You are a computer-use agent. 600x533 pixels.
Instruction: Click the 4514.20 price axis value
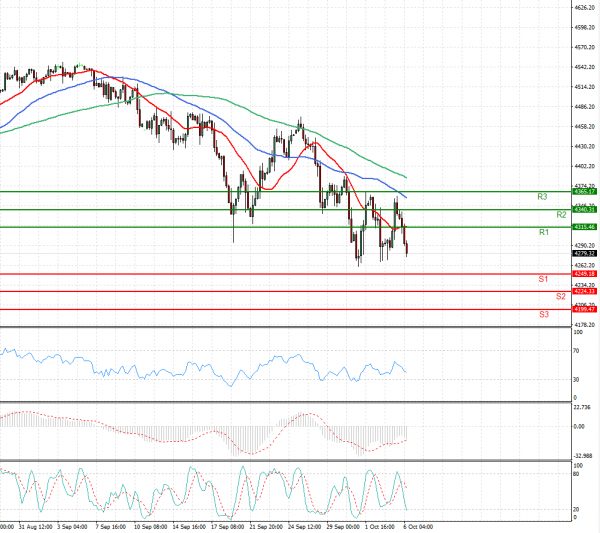(x=584, y=87)
